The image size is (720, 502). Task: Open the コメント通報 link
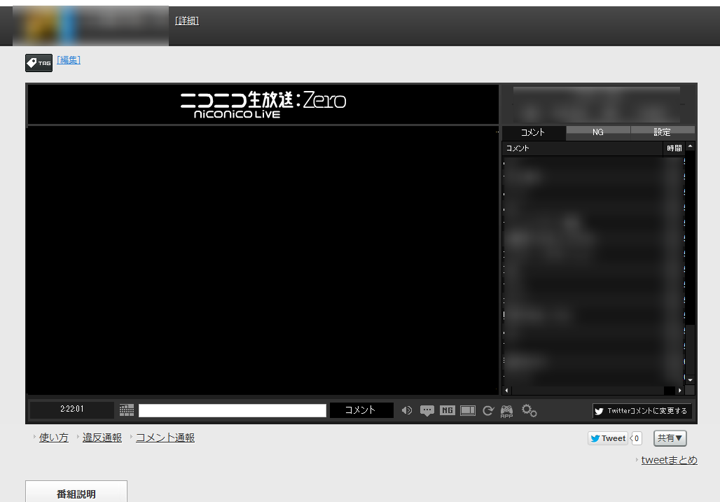pos(165,438)
